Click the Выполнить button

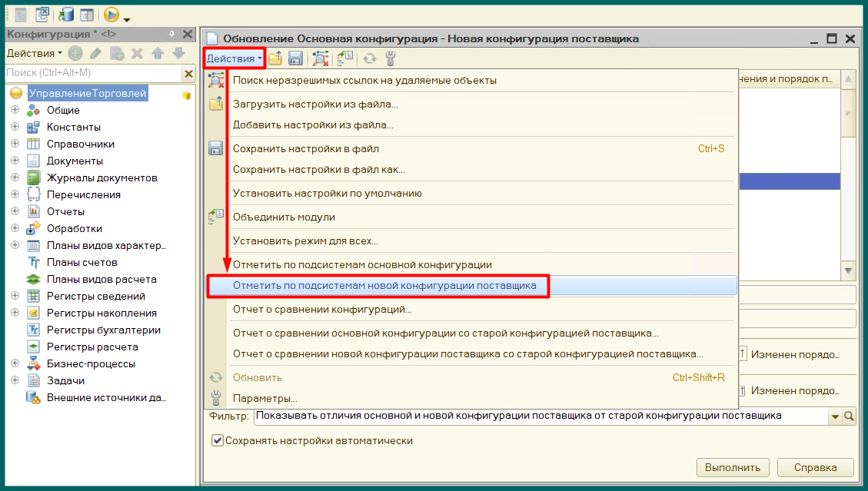733,467
